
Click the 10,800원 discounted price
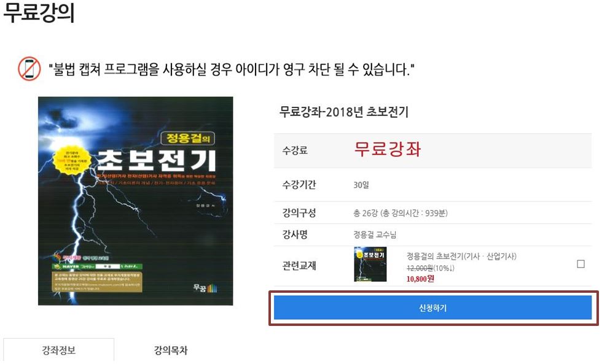(x=420, y=279)
